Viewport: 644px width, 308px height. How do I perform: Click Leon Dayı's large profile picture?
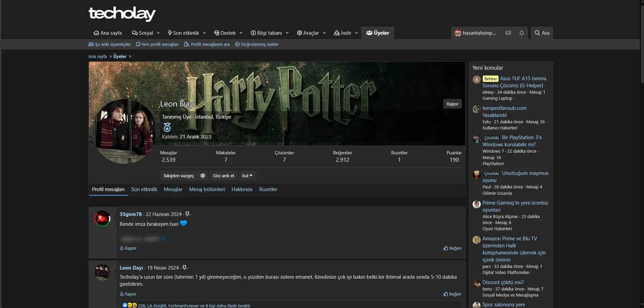125,131
